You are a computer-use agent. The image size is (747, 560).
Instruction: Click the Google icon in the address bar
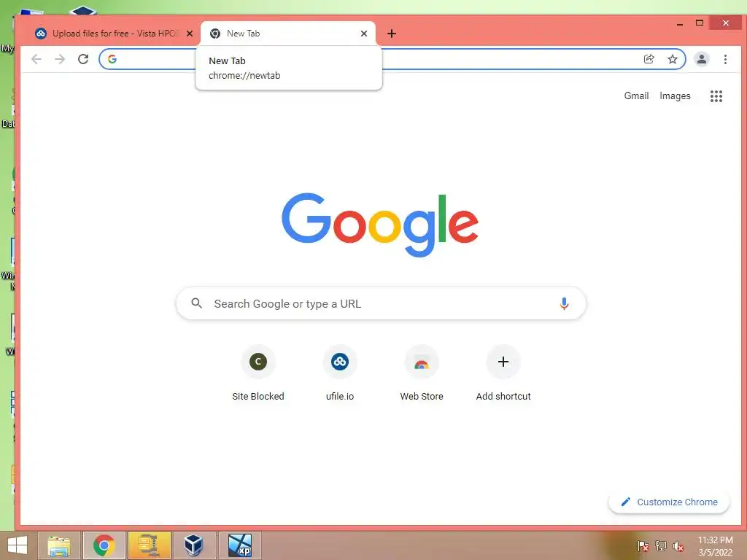[112, 59]
